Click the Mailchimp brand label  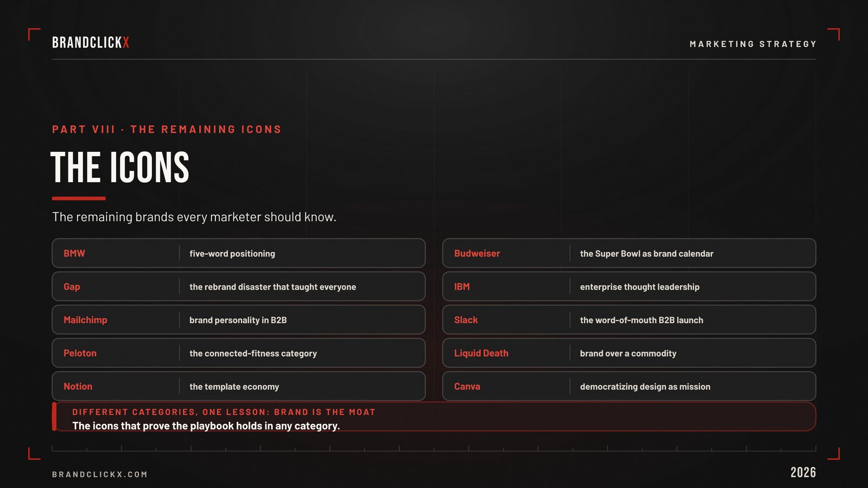(x=85, y=320)
